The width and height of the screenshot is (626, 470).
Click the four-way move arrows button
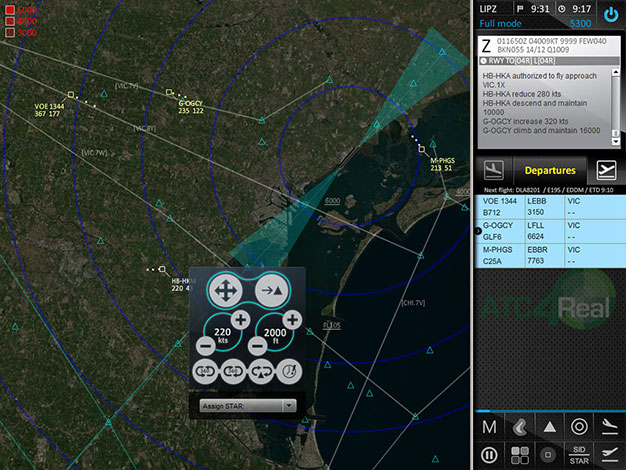tap(223, 291)
